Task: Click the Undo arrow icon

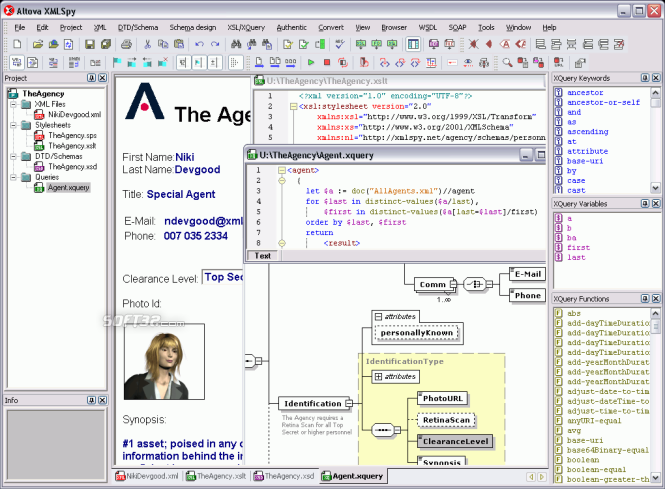Action: (x=199, y=44)
